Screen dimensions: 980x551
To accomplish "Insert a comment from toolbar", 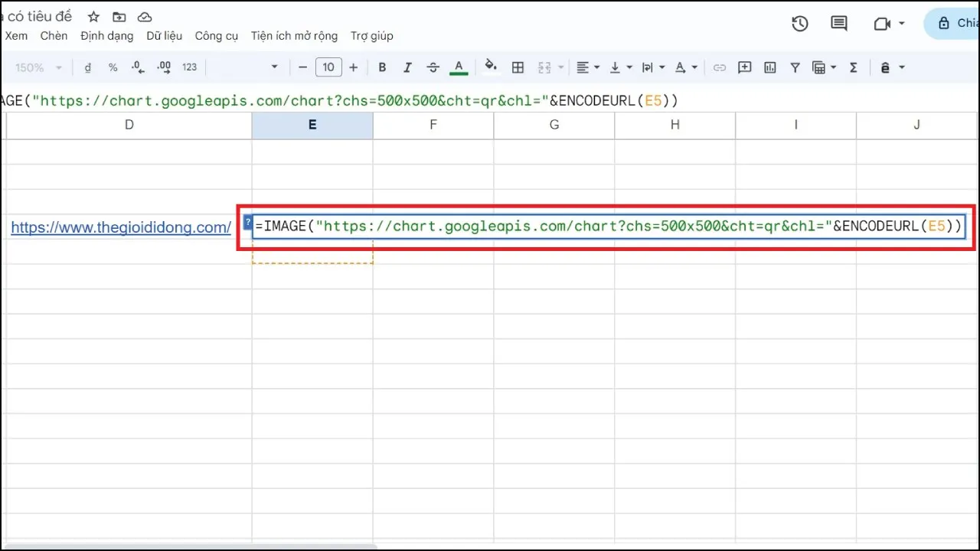I will click(744, 67).
